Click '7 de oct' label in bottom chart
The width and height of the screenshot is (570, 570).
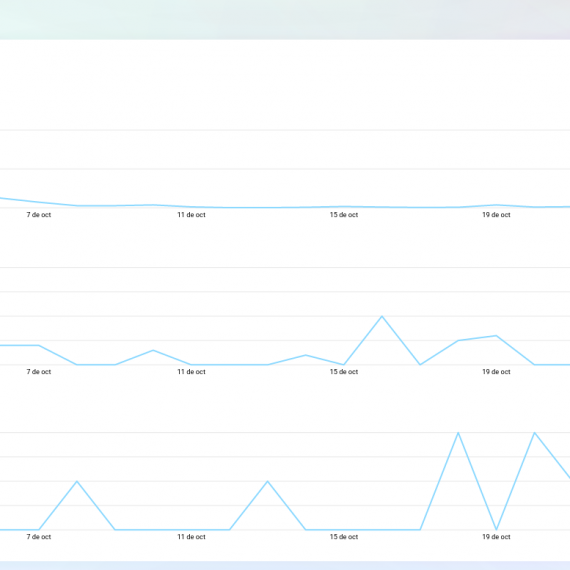[39, 537]
